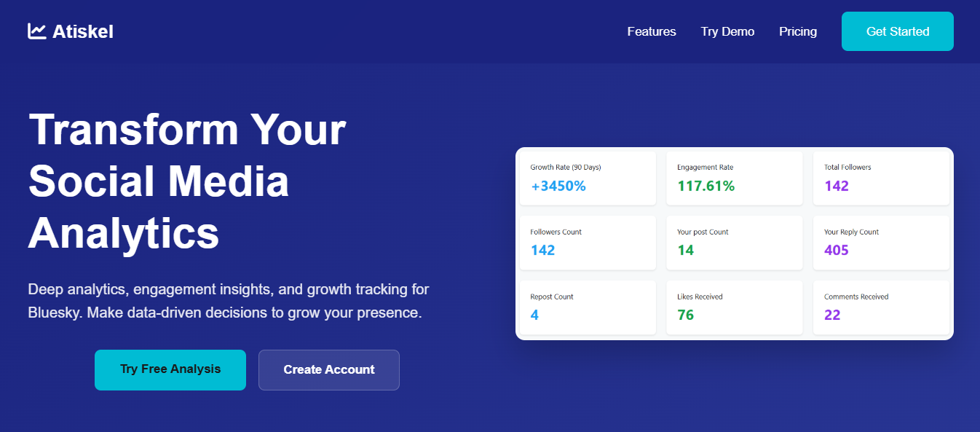Click the Atiskel brand name
The height and width of the screenshot is (432, 980).
[x=82, y=31]
